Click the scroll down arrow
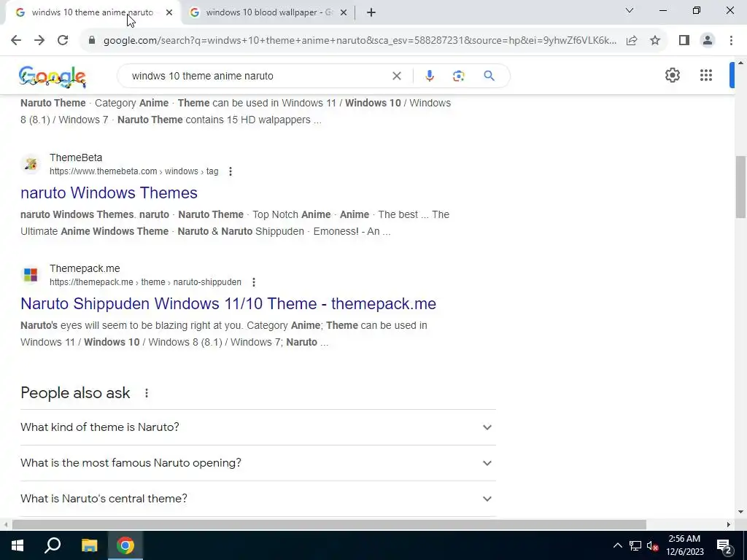 (741, 512)
